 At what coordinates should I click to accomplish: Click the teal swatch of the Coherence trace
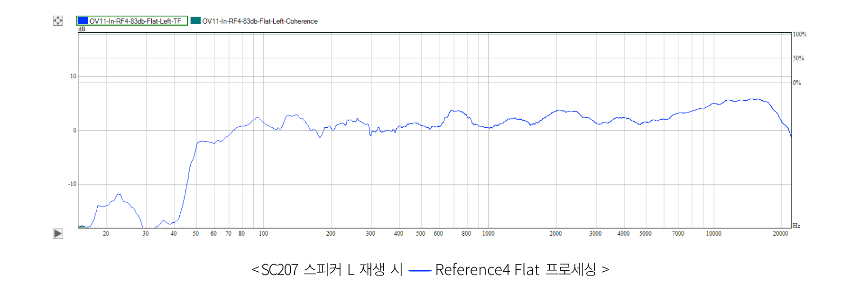195,21
